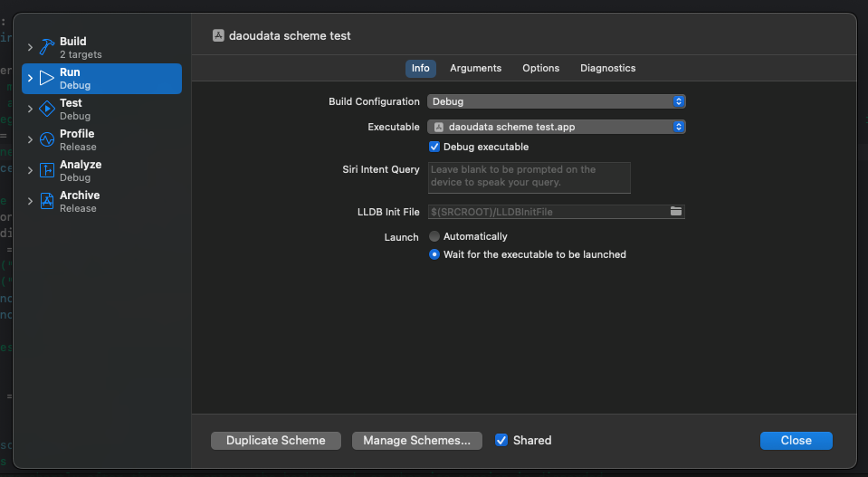The image size is (868, 477).
Task: Switch to the Options tab
Action: pyautogui.click(x=541, y=68)
